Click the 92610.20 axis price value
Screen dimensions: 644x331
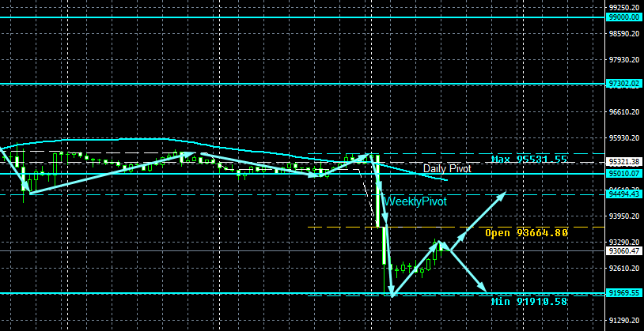pos(623,268)
